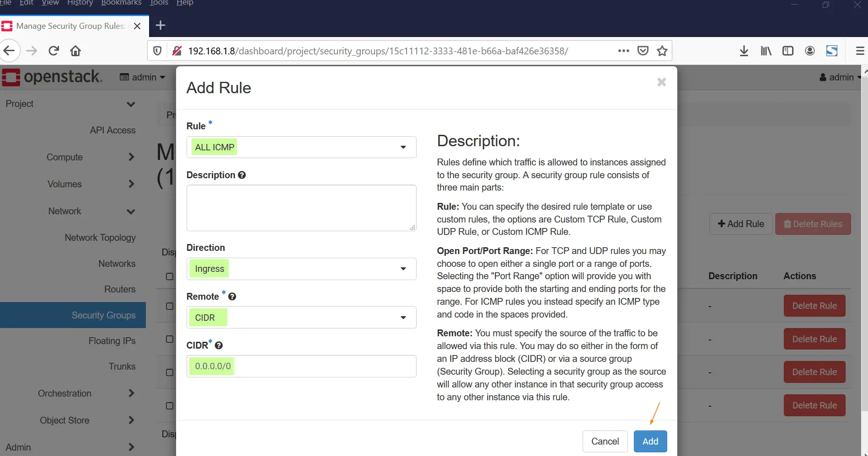The width and height of the screenshot is (868, 456).
Task: Open the Direction dropdown showing Ingress
Action: (301, 269)
